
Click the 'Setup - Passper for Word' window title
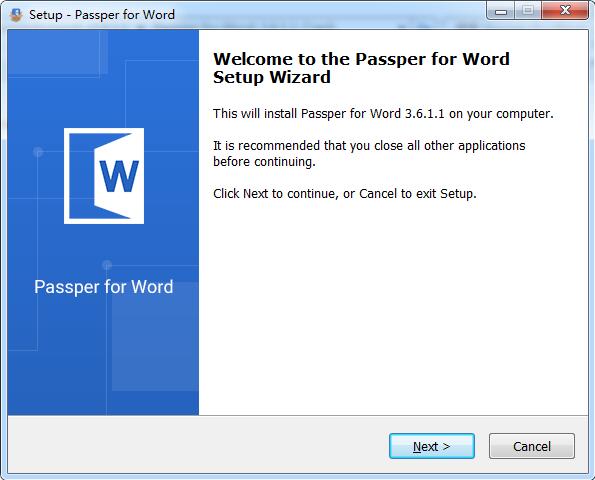[x=102, y=15]
